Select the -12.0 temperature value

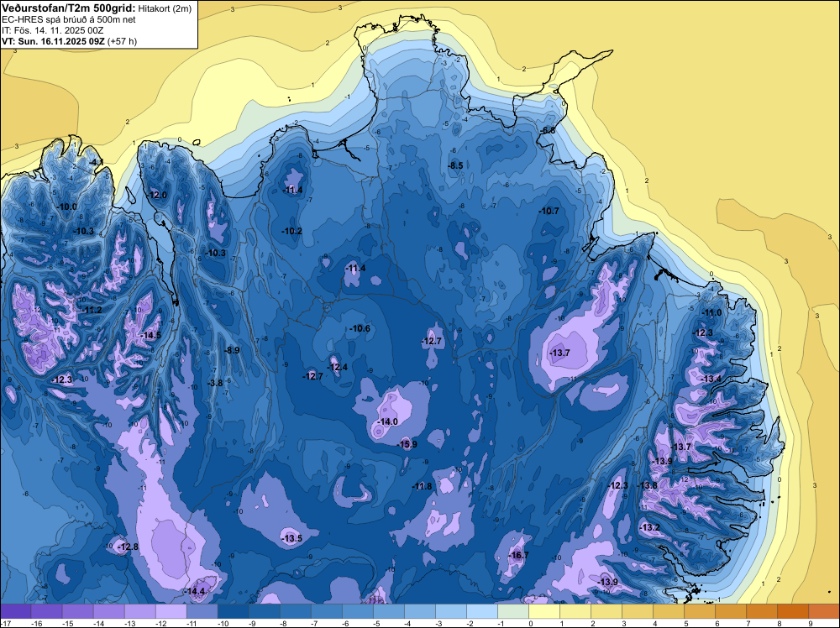pos(158,196)
